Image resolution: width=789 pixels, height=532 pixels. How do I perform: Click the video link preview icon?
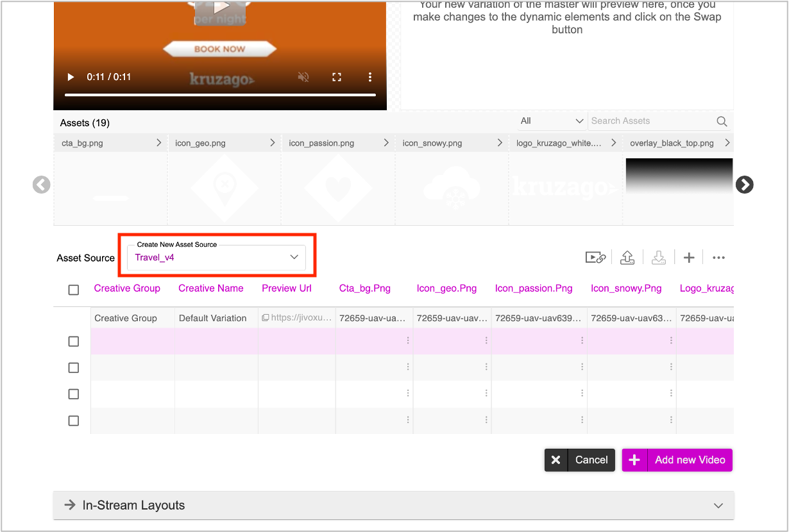coord(595,258)
